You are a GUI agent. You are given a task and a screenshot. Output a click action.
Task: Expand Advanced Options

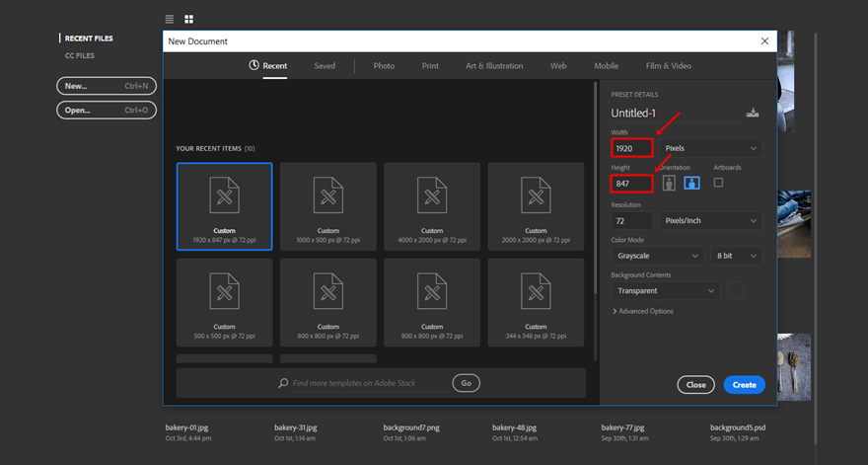point(643,311)
